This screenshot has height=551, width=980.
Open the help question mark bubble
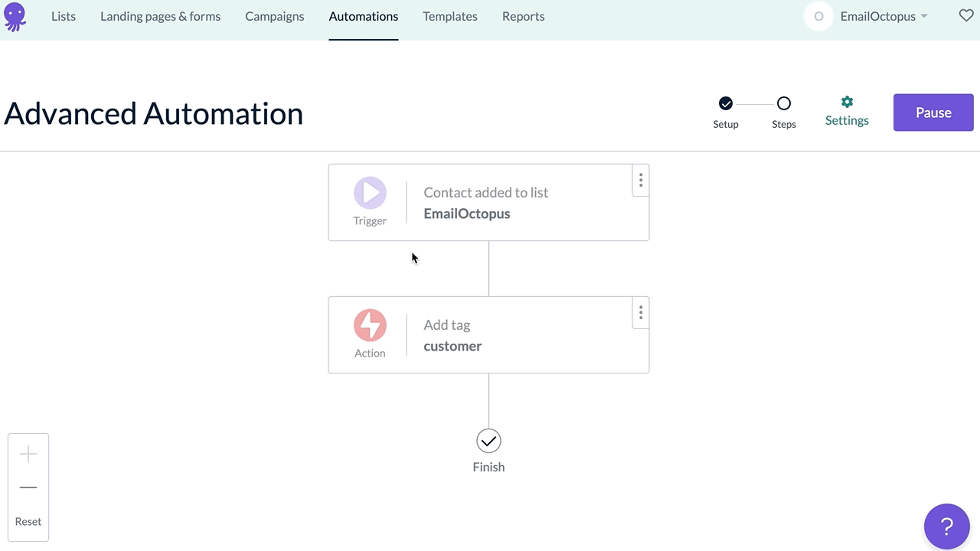click(x=947, y=527)
